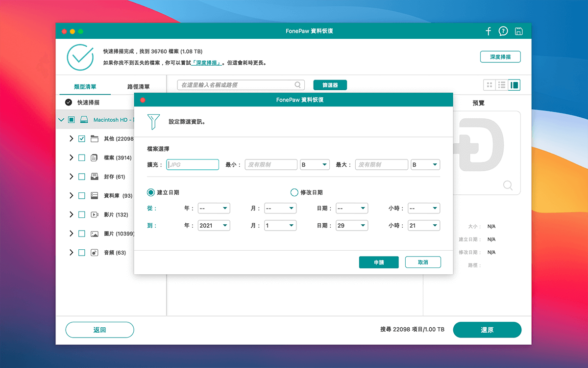Click the save scan result icon
Screen dimensions: 588x368
(x=518, y=31)
